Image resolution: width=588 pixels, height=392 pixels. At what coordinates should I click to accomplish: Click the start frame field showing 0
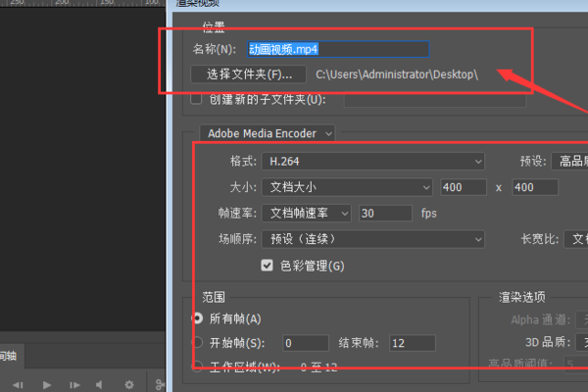click(x=306, y=343)
